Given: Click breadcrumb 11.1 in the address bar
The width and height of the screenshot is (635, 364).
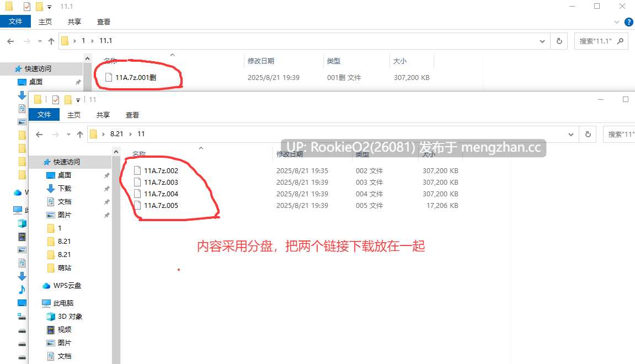Looking at the screenshot, I should coord(106,40).
